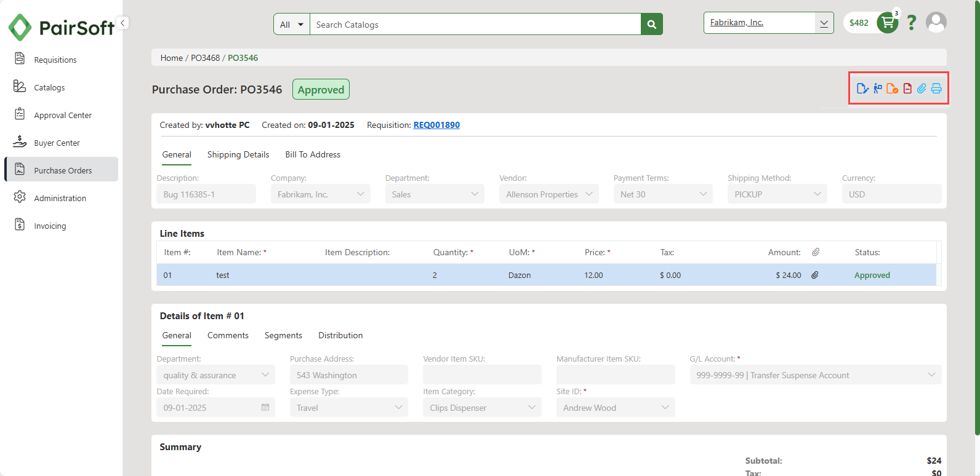Click the green search magnifier button

(x=652, y=25)
